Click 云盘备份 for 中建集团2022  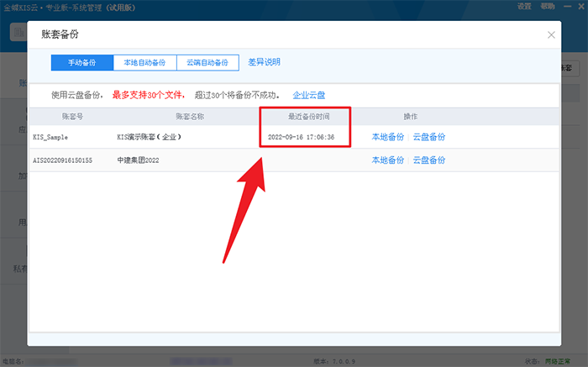pos(428,160)
